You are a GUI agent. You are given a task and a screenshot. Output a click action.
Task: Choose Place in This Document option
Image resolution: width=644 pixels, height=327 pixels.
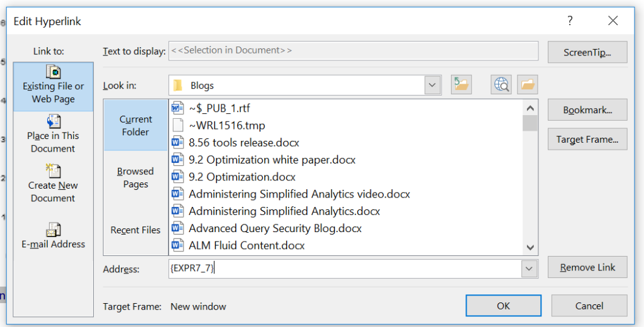53,134
